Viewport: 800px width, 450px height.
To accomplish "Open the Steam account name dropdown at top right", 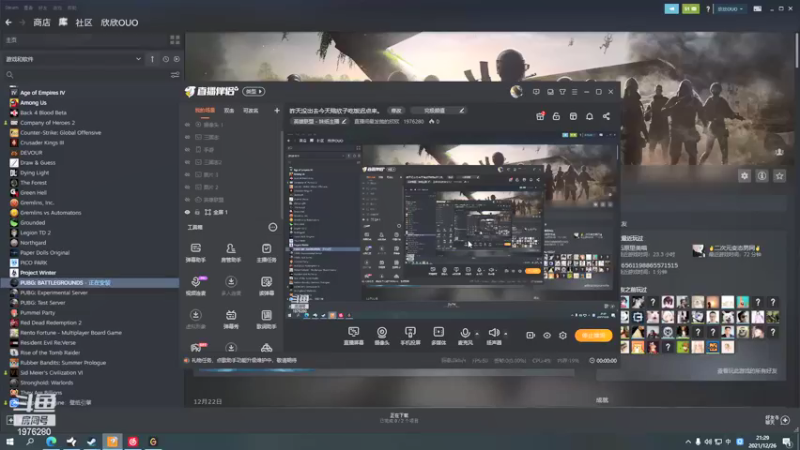I will 730,9.
